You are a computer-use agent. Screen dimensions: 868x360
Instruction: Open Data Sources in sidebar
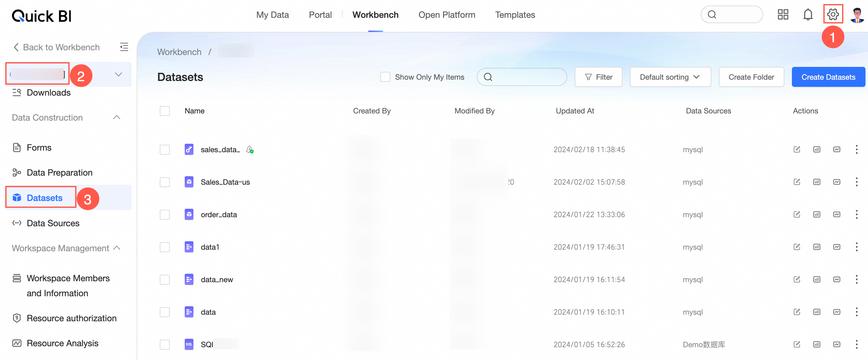click(53, 223)
